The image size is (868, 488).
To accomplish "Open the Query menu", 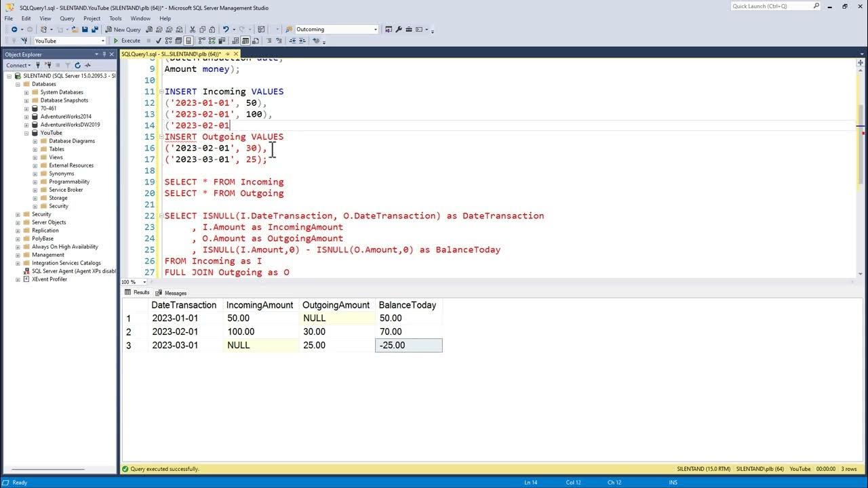I will pos(67,18).
